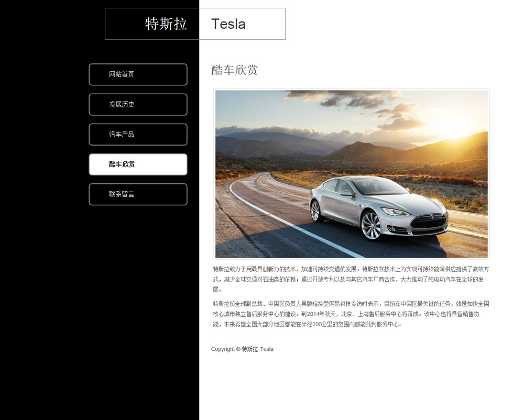Click the Tesla English logo text
Screen dimensions: 524x420
228,24
